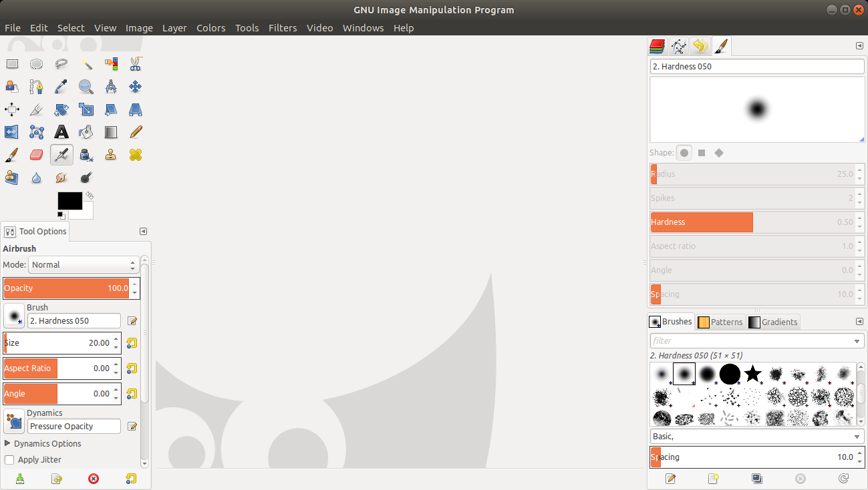Switch to the Patterns tab
This screenshot has height=490, width=868.
(x=720, y=322)
